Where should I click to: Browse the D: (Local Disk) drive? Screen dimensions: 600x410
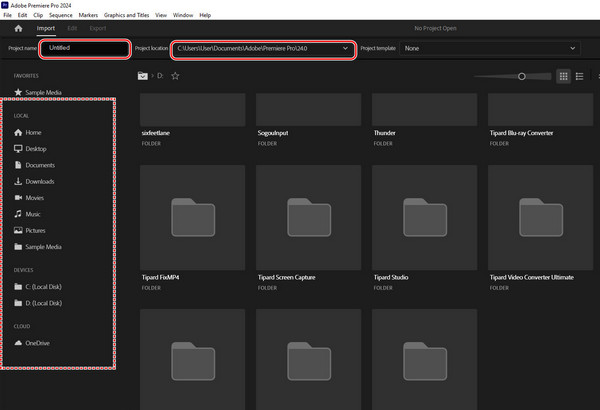38,303
